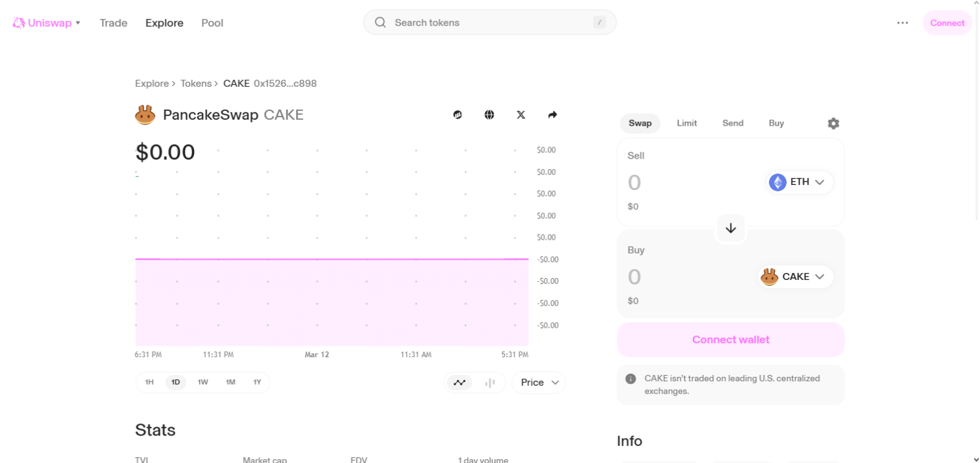Screen dimensions: 980x463
Task: Open the CAKE token selector
Action: coord(795,276)
